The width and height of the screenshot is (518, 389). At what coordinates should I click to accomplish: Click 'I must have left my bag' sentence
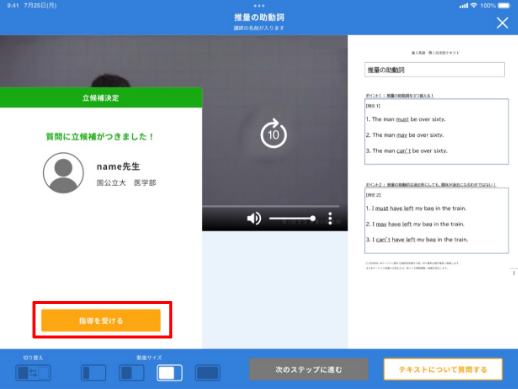click(416, 208)
